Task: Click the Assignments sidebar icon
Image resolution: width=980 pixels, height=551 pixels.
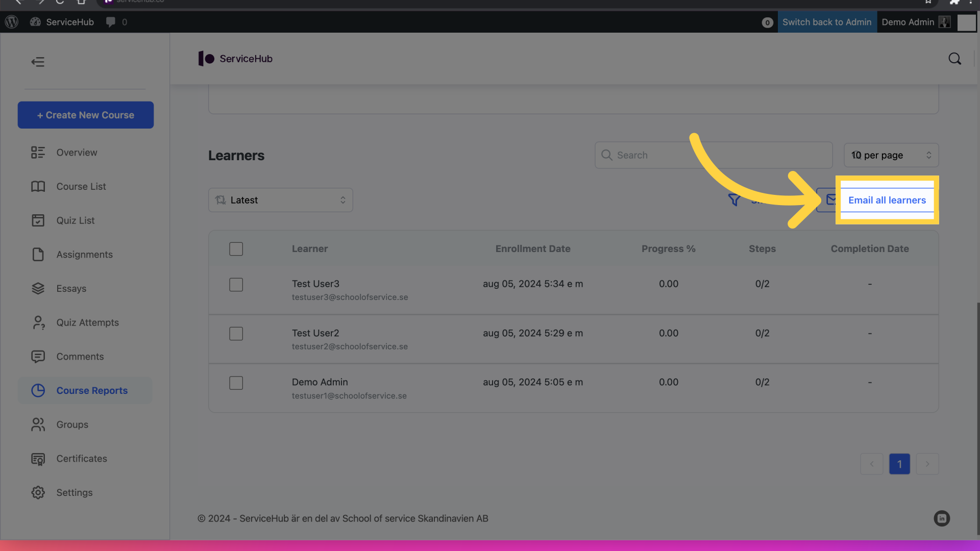Action: click(x=38, y=254)
